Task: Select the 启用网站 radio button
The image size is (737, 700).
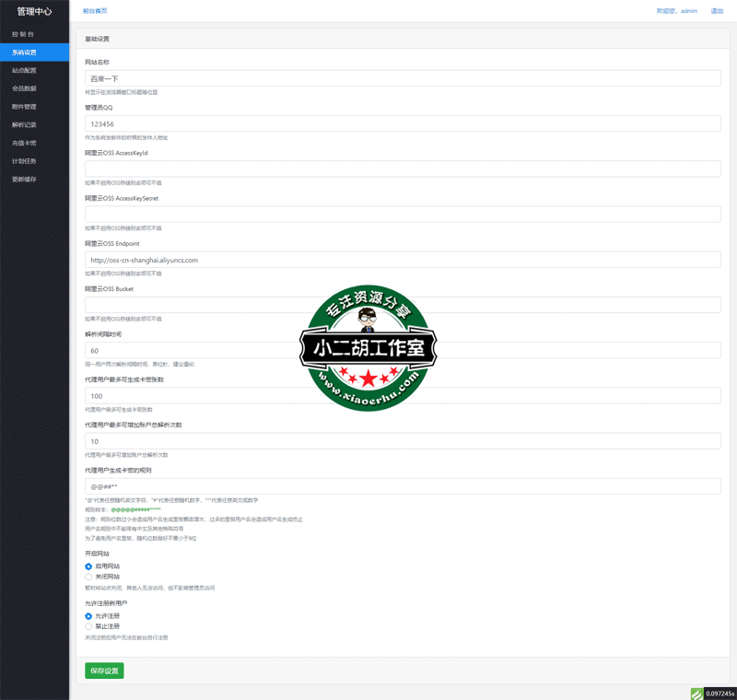Action: pyautogui.click(x=88, y=566)
